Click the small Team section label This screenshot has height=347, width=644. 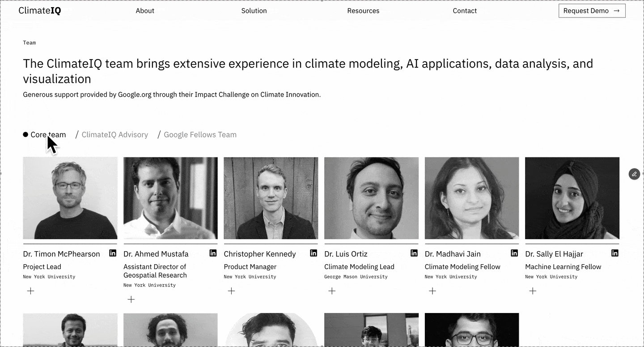(30, 43)
